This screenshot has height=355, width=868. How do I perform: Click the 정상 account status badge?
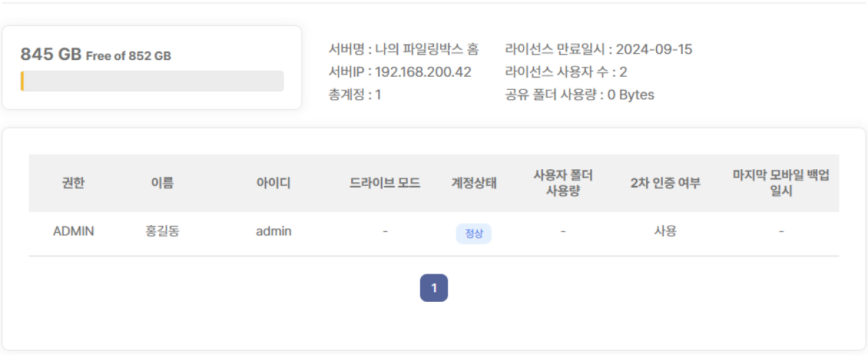pyautogui.click(x=473, y=233)
